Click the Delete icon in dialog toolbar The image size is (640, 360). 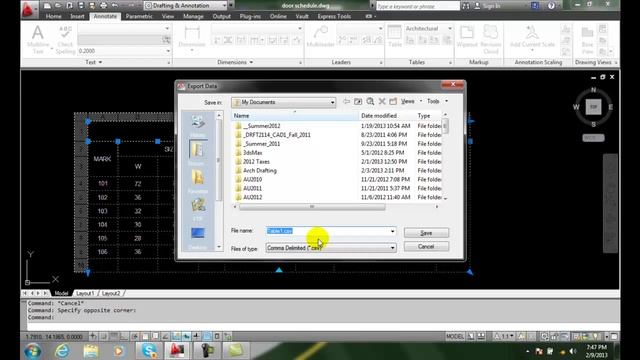point(382,101)
